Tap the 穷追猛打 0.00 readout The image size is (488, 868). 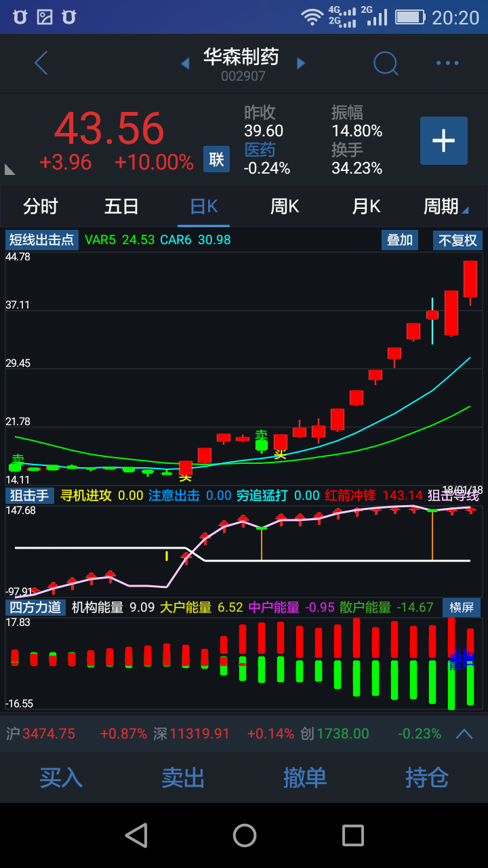[x=278, y=496]
